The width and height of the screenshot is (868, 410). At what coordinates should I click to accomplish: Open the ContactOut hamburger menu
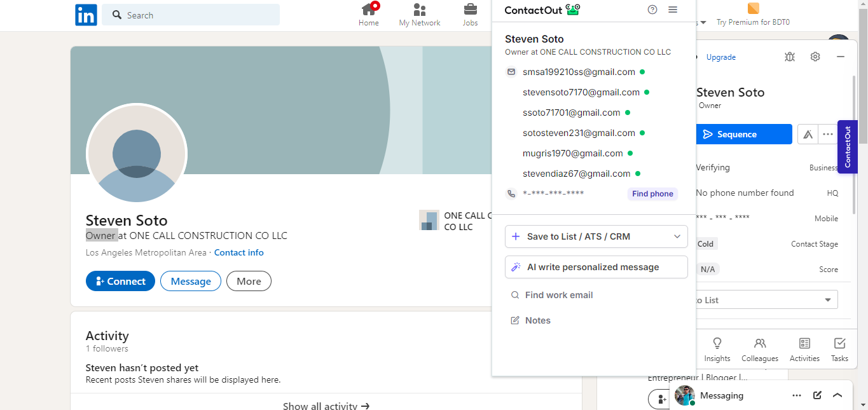point(673,10)
